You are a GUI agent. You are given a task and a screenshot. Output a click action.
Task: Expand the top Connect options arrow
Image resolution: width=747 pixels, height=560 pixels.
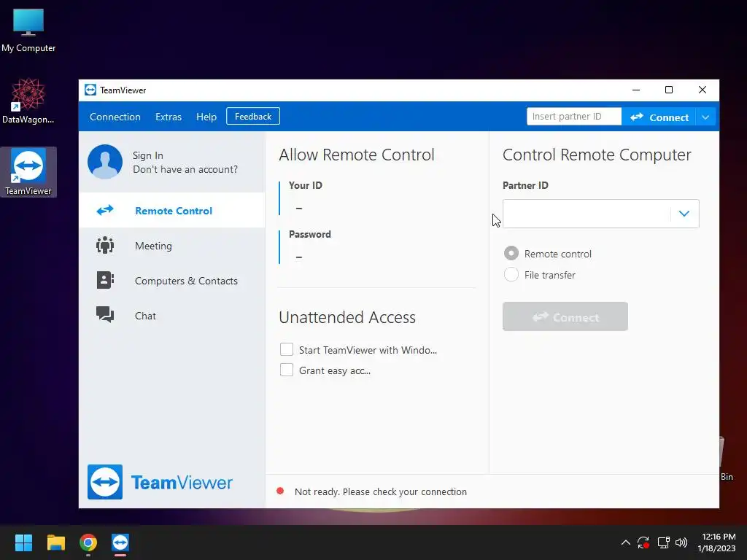(705, 117)
